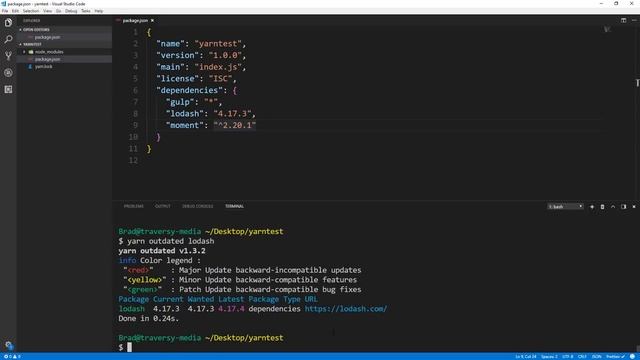This screenshot has height=360, width=640.
Task: Open the Help menu
Action: coord(99,11)
